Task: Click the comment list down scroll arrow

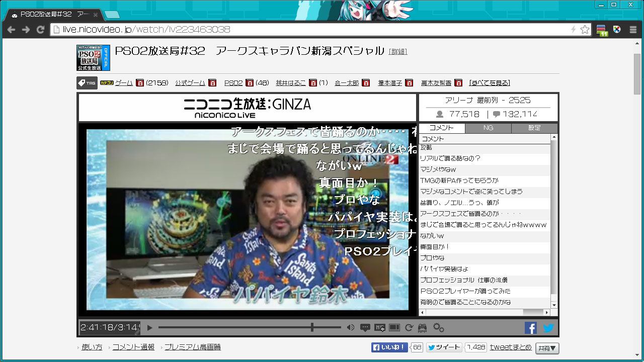Action: 554,305
